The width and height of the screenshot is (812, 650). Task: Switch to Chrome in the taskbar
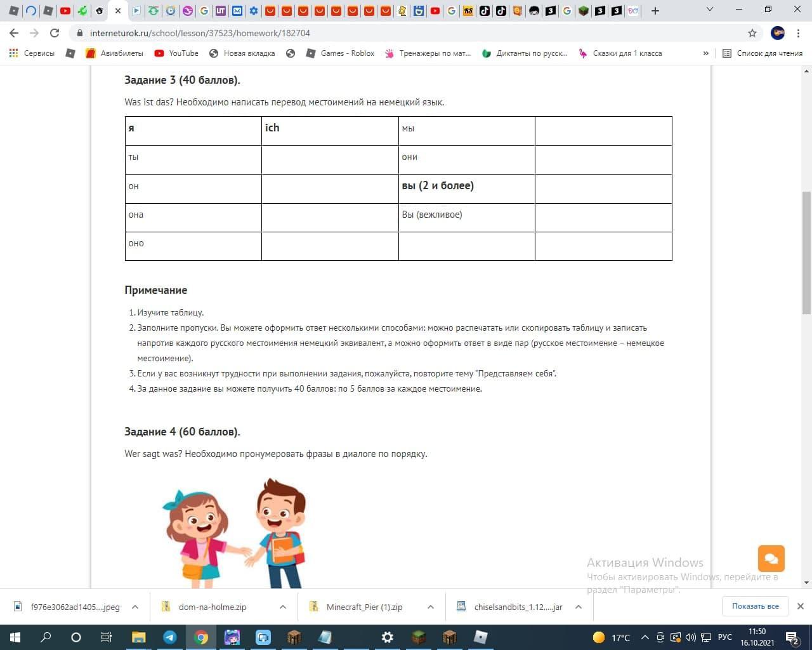coord(200,637)
